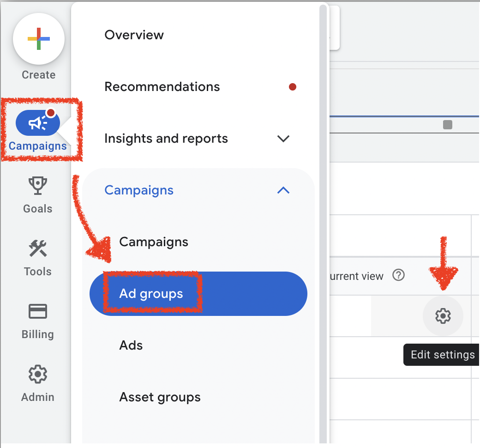Open Tools via the wrench icon

click(x=38, y=248)
